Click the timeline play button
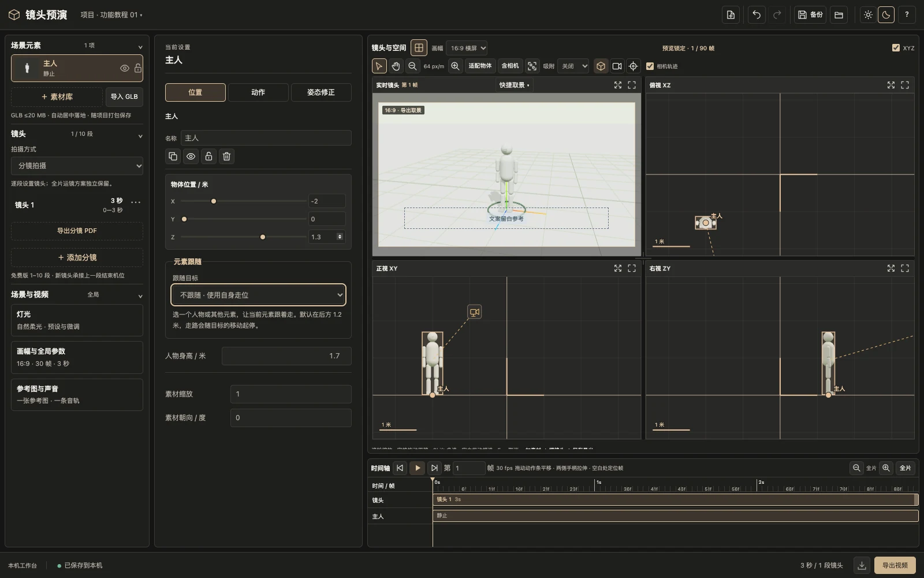Screen dimensions: 924x578 [417, 468]
